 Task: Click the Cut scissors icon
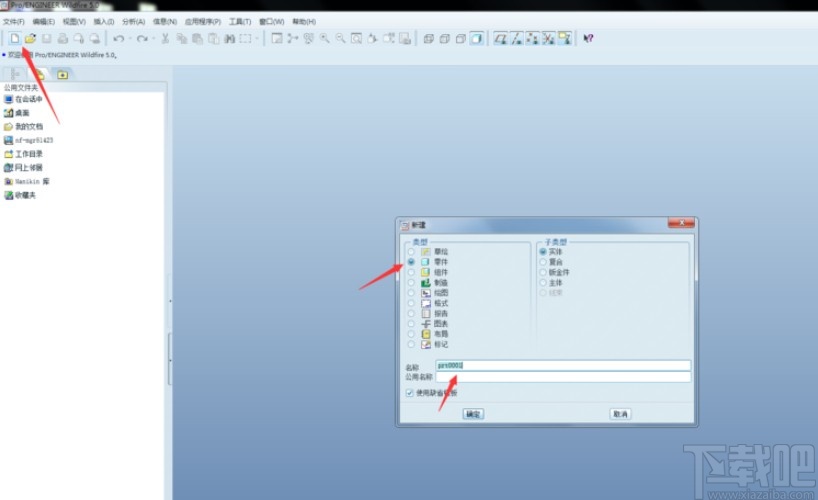165,38
